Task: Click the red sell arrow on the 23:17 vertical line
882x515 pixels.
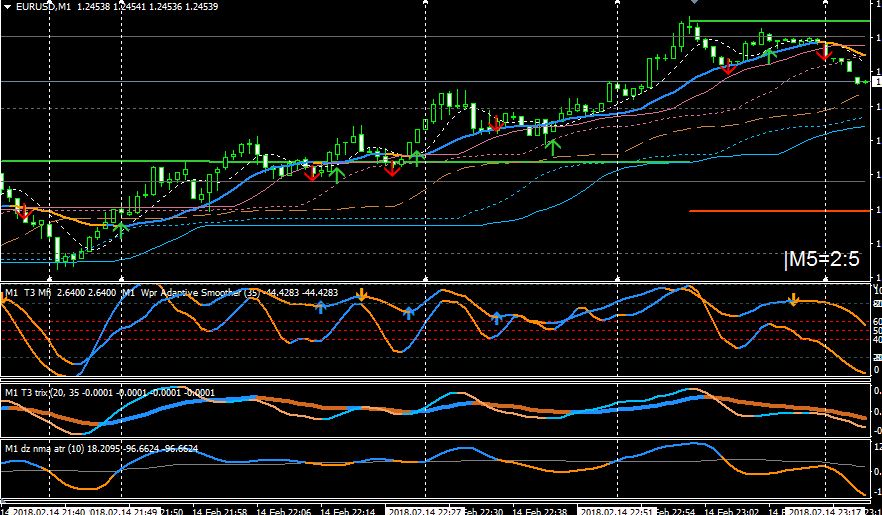Action: 824,53
